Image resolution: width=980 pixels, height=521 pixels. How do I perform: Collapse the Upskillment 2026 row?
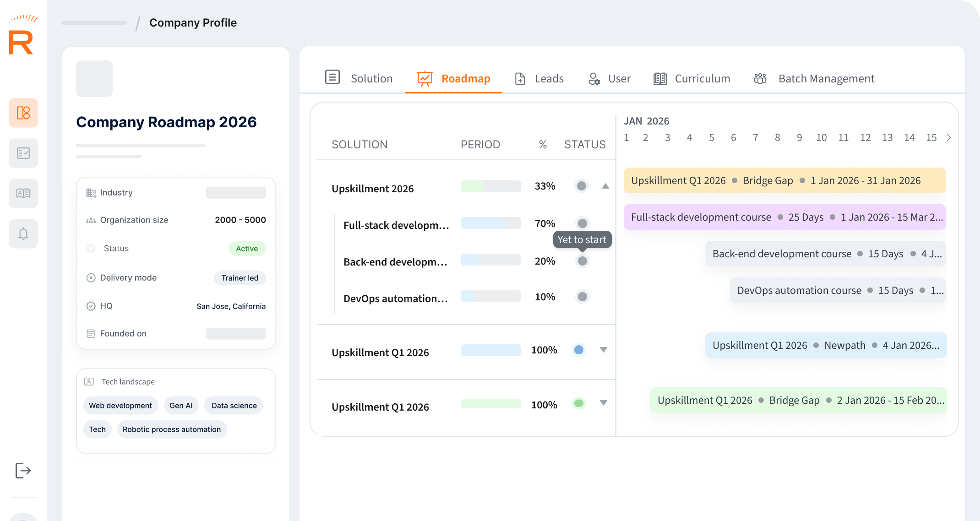605,186
